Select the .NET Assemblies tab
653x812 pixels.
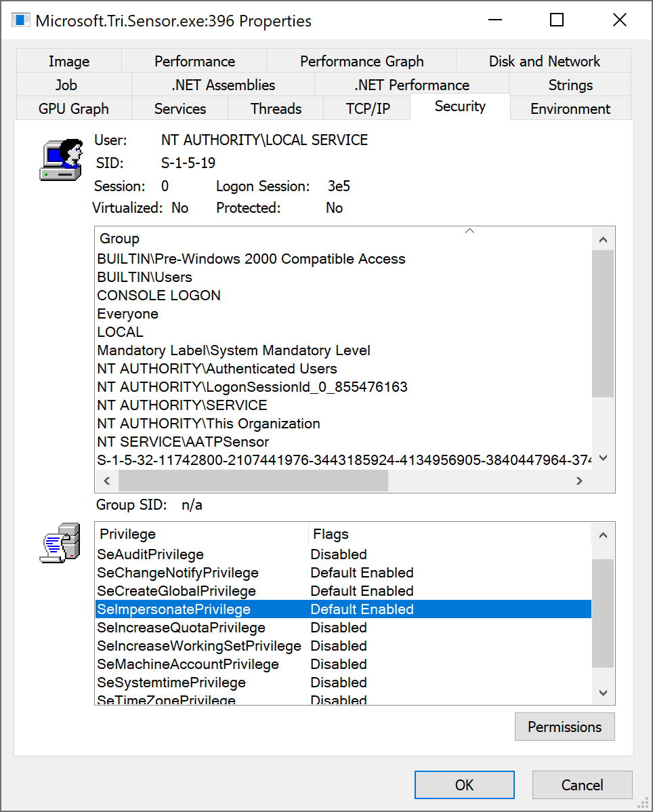pos(223,85)
